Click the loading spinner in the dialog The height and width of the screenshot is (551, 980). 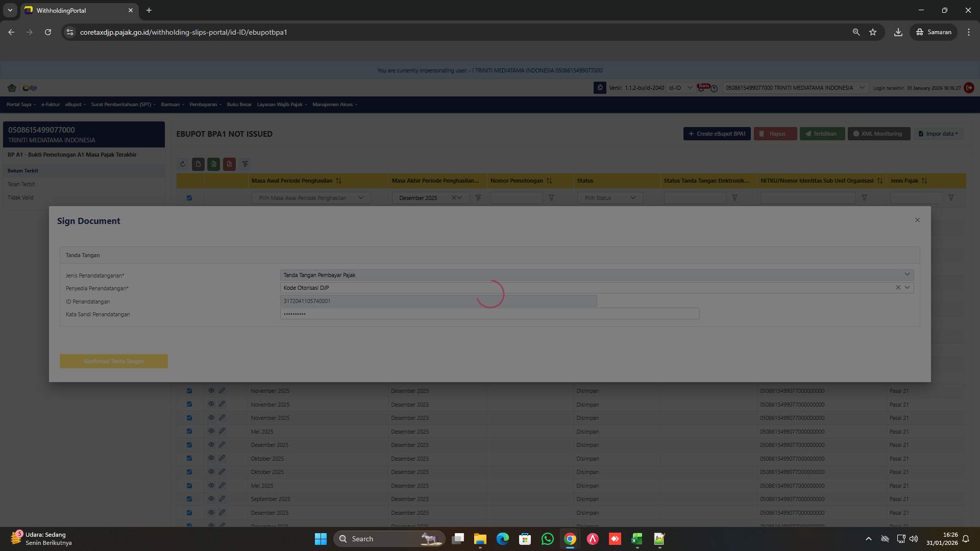pos(489,294)
